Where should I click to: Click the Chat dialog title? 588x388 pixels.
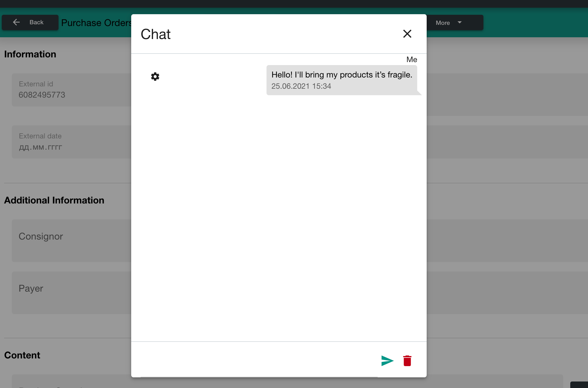156,34
